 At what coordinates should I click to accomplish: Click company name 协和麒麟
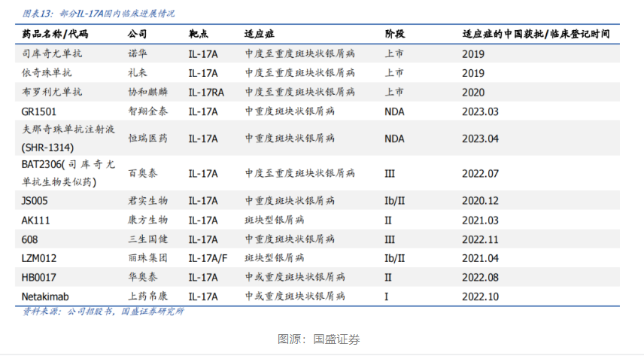click(147, 92)
